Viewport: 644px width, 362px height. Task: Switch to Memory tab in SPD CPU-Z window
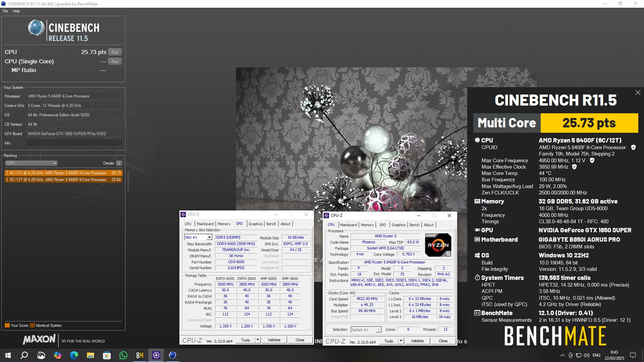(224, 224)
